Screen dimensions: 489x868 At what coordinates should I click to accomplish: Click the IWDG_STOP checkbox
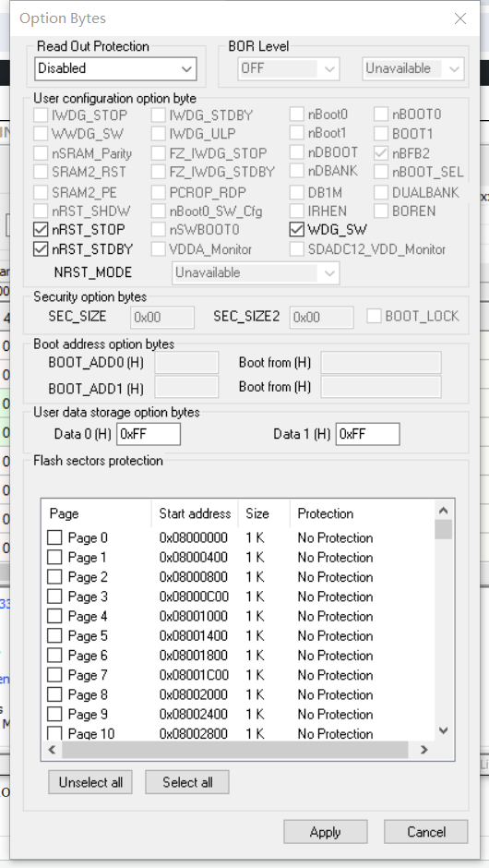pyautogui.click(x=41, y=115)
